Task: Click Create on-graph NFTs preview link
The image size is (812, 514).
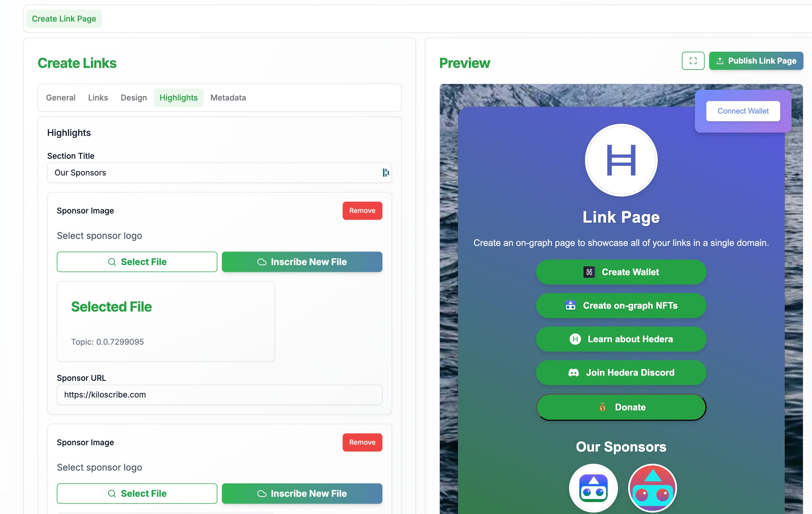Action: [x=621, y=305]
